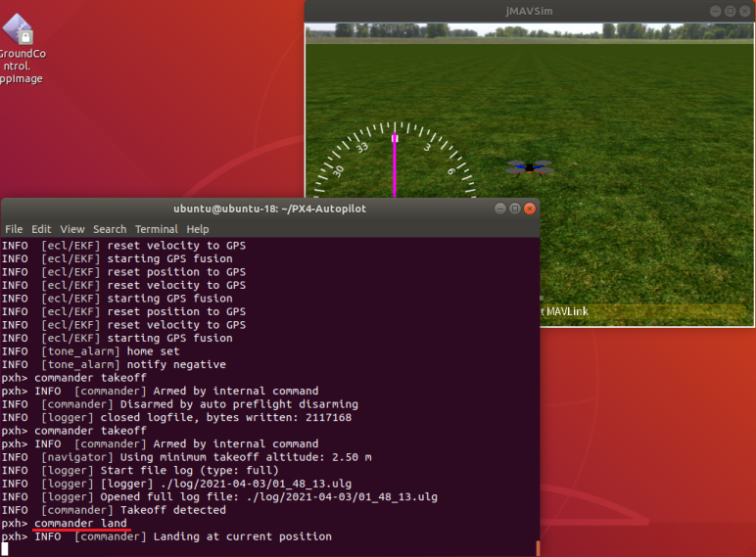756x557 pixels.
Task: Click 'Opened full log file' terminal line
Action: tap(220, 496)
